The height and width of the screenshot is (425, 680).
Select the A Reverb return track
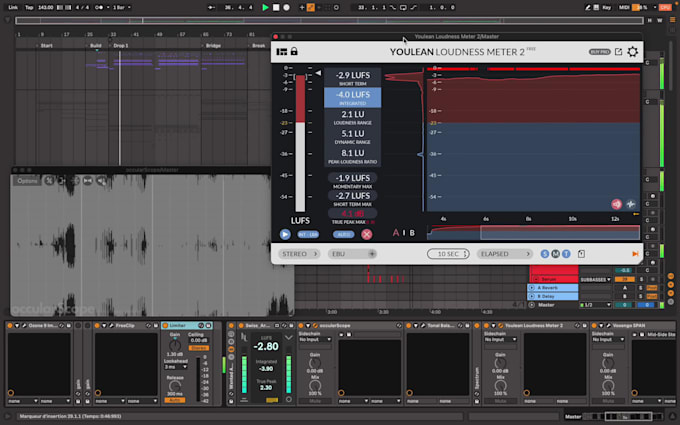click(x=552, y=288)
